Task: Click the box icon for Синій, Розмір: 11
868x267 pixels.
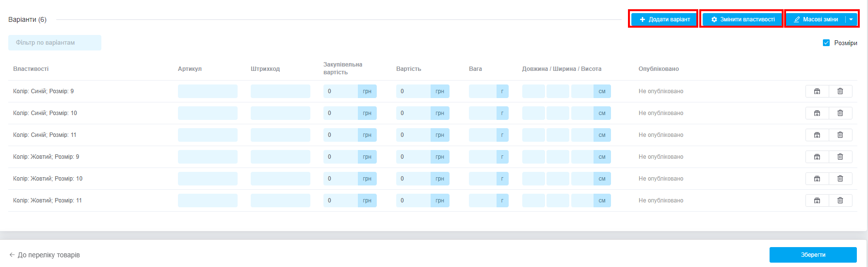Action: click(817, 135)
